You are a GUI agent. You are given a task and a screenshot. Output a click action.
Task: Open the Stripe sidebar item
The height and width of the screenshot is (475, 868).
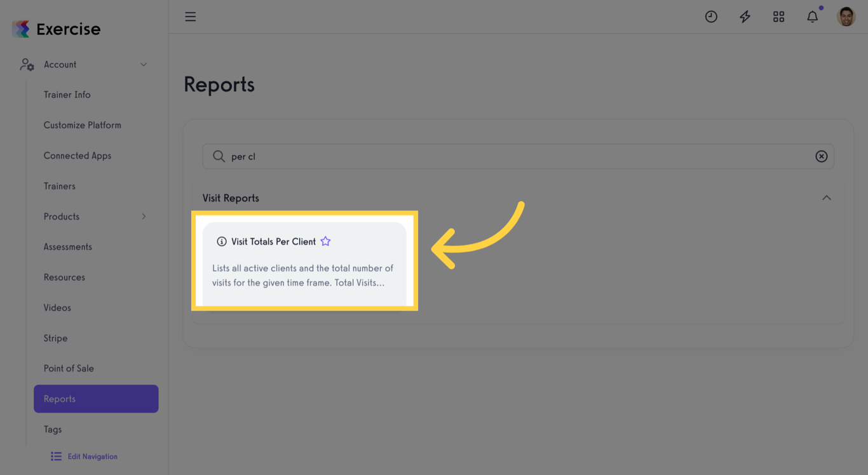click(55, 338)
